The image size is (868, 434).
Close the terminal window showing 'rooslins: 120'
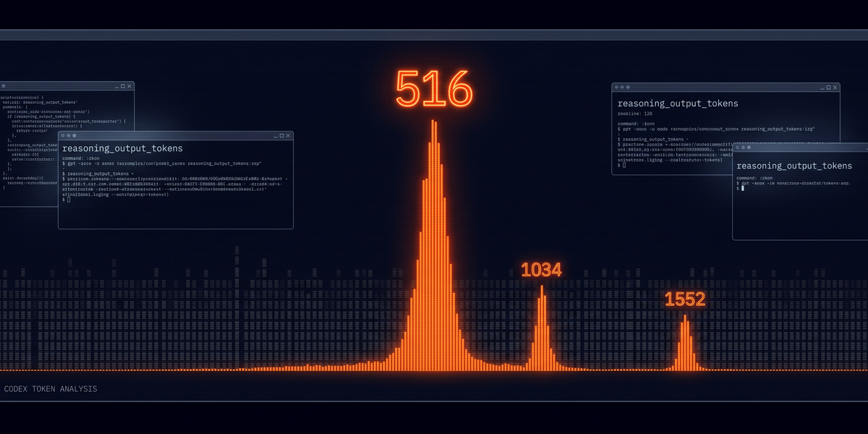[x=835, y=87]
